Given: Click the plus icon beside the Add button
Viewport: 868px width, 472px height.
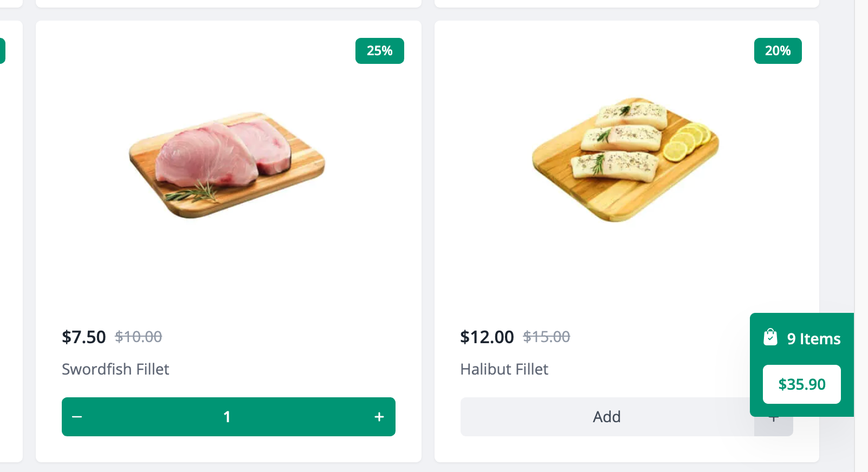Looking at the screenshot, I should point(774,427).
